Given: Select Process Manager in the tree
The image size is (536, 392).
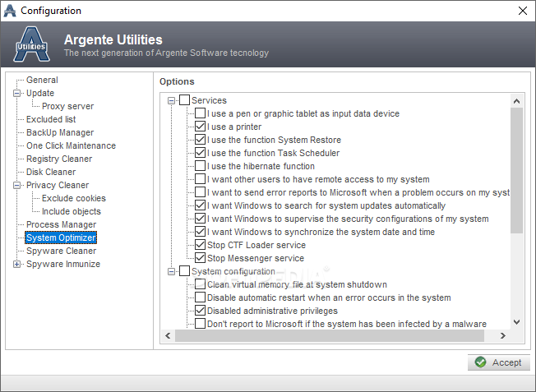Looking at the screenshot, I should click(x=61, y=224).
